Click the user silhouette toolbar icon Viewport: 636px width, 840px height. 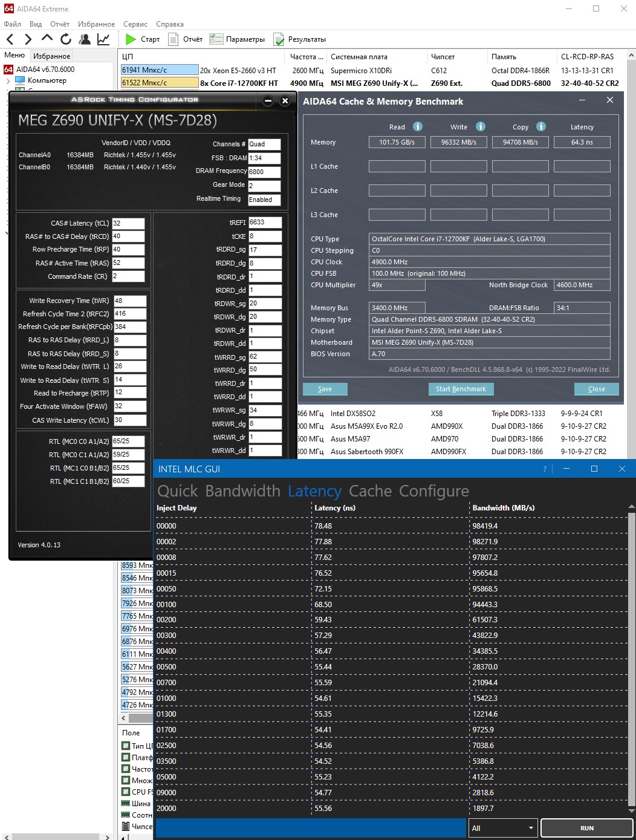85,39
